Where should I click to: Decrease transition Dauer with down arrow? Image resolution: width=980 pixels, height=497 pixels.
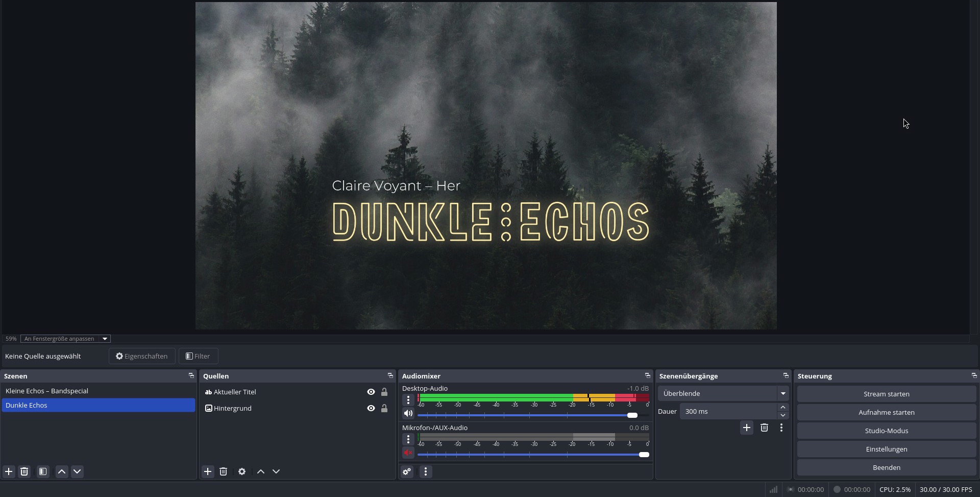(783, 415)
